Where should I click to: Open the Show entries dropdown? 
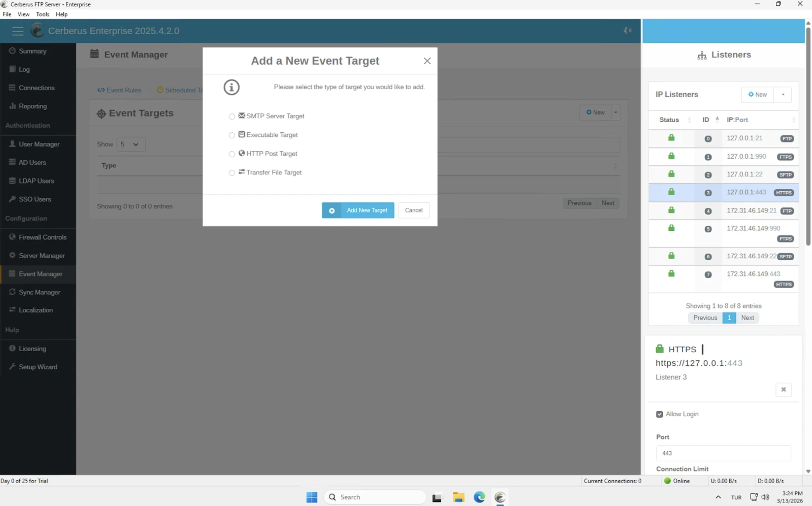tap(131, 144)
